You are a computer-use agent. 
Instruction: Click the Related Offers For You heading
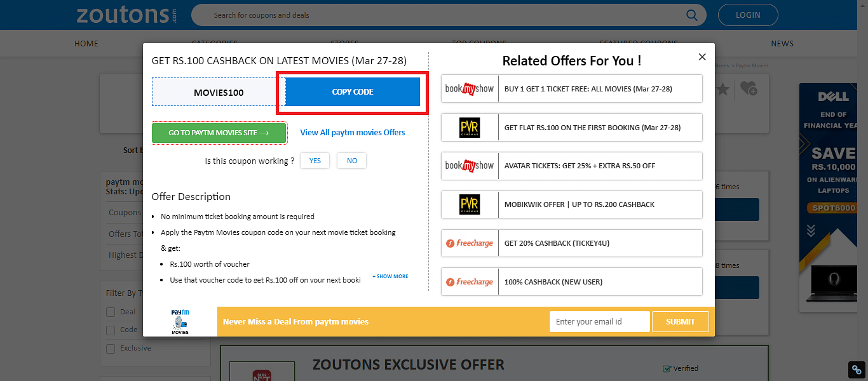tap(572, 61)
